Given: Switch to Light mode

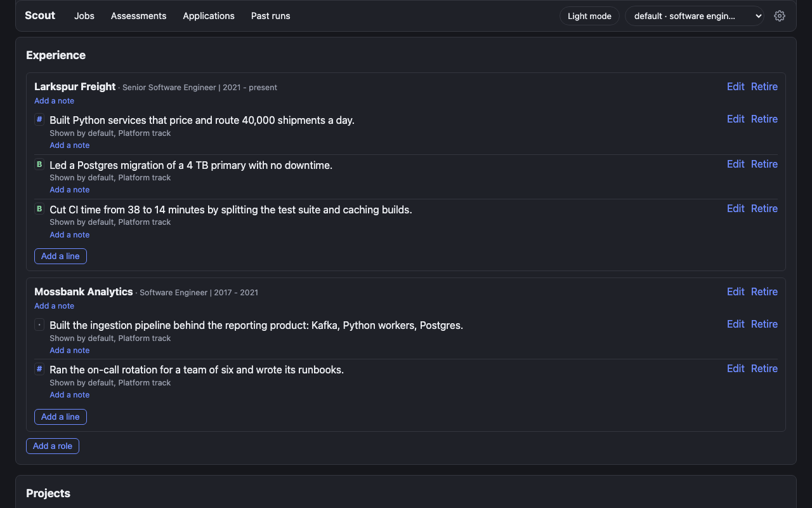Looking at the screenshot, I should point(589,16).
